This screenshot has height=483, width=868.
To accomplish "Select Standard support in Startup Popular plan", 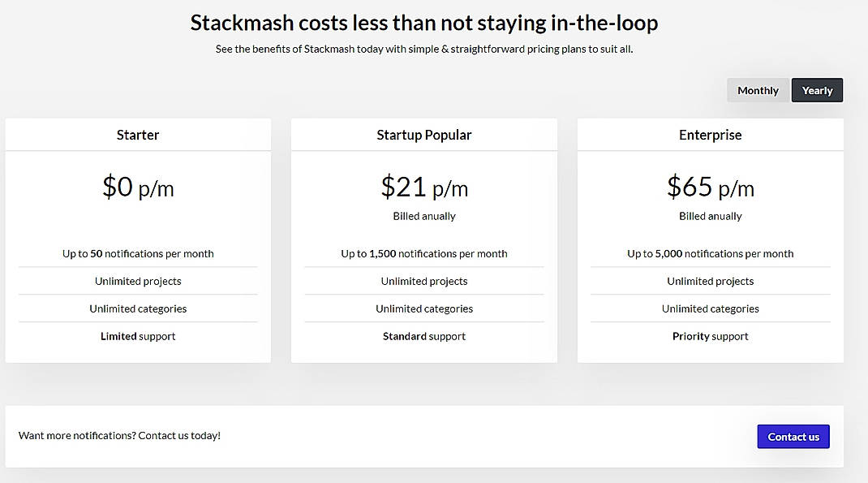I will [423, 335].
